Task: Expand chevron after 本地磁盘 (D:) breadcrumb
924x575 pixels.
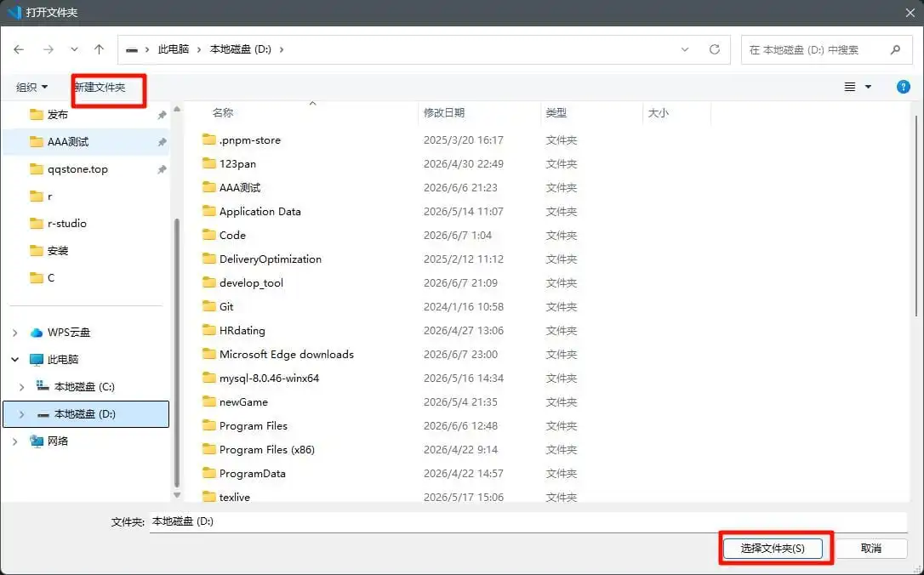Action: pos(282,49)
